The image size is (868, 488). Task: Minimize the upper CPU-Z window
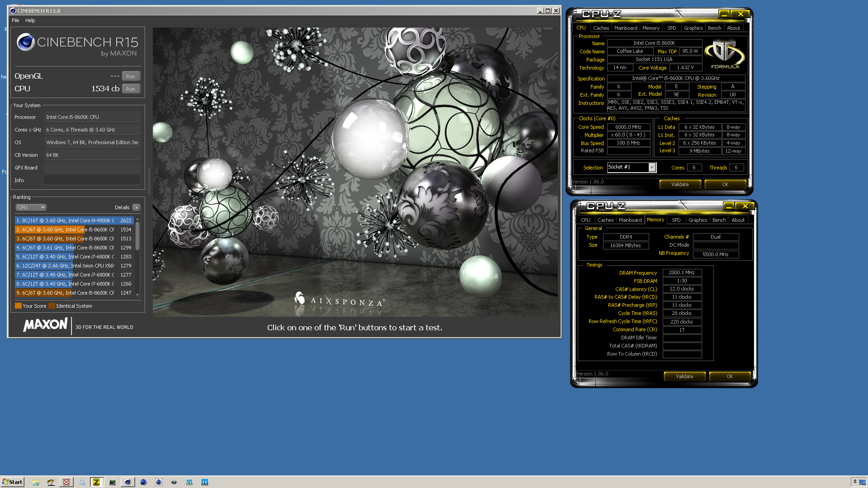pos(724,14)
